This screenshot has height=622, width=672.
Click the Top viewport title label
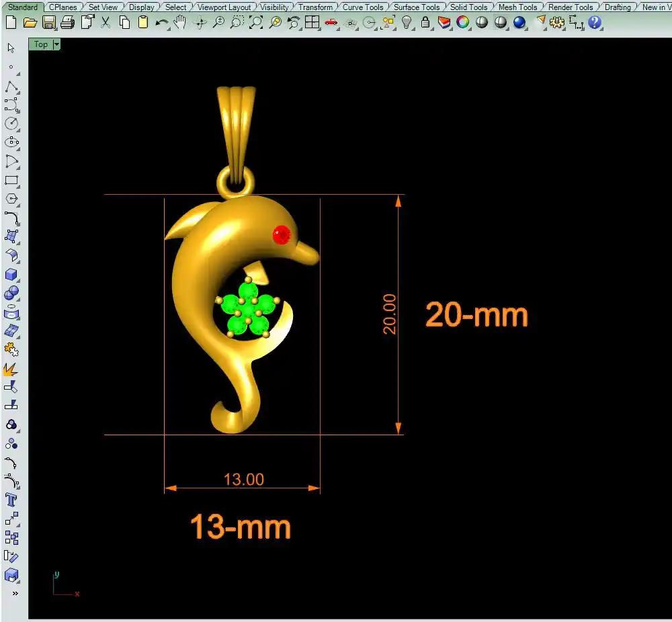(x=41, y=44)
